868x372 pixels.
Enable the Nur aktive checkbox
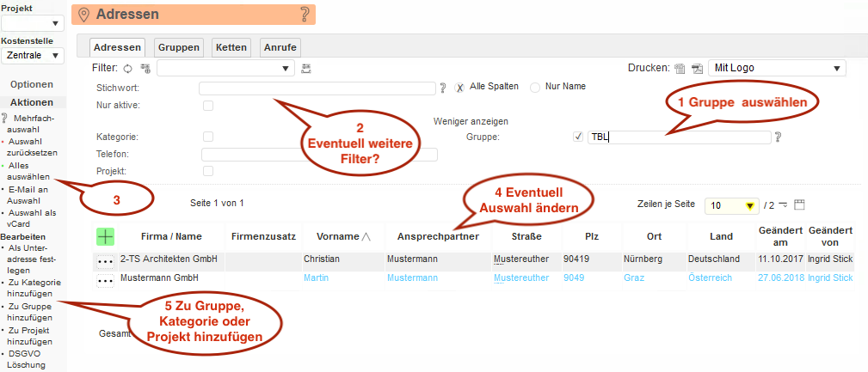point(207,106)
